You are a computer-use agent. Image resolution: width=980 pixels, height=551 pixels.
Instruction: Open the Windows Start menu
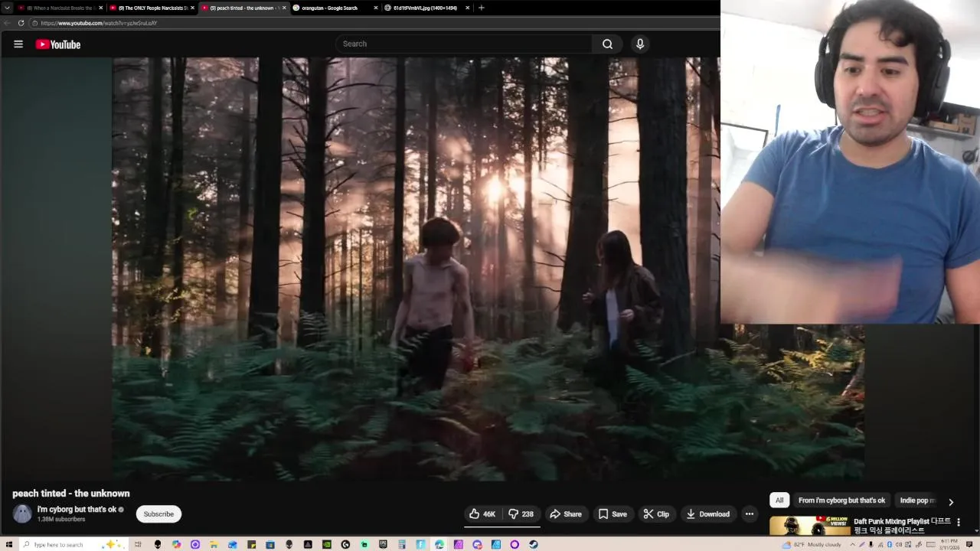(8, 544)
